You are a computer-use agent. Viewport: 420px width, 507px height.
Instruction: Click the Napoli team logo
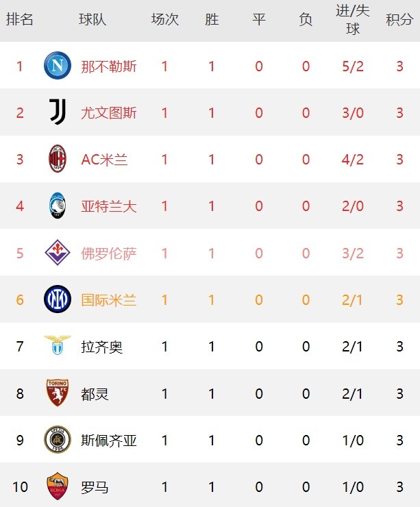point(57,66)
